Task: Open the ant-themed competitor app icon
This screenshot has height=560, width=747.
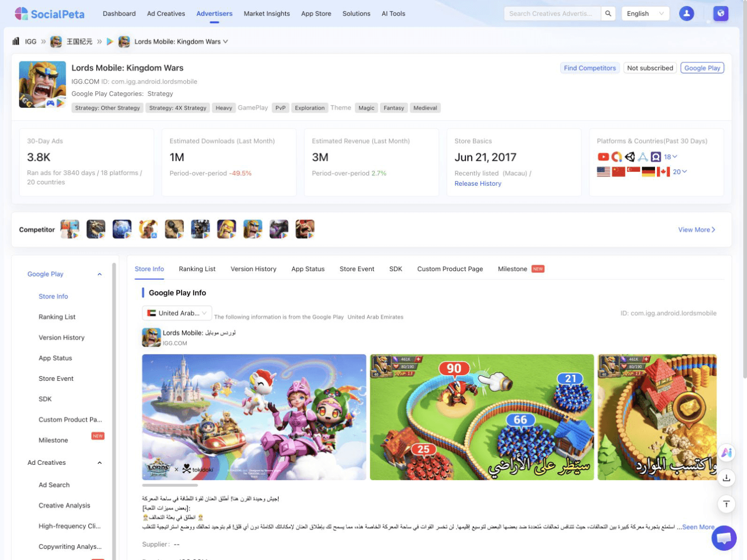Action: point(174,229)
